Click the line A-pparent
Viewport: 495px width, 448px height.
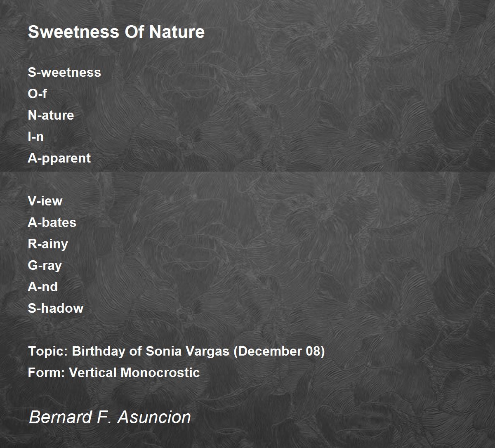[59, 158]
